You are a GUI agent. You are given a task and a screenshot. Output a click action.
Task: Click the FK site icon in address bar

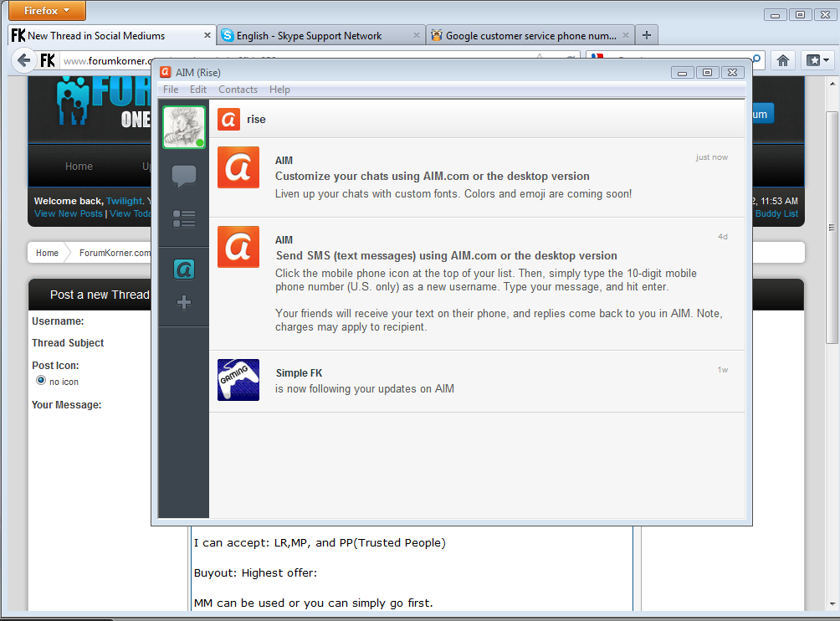(48, 60)
